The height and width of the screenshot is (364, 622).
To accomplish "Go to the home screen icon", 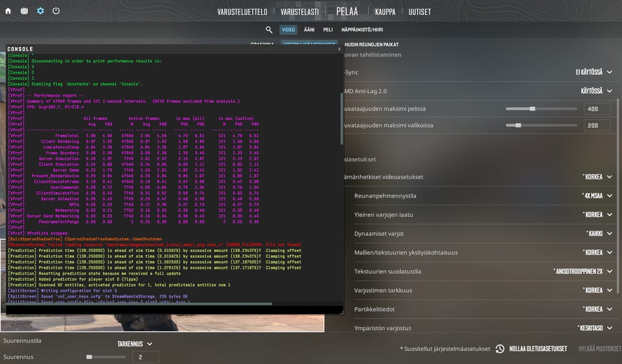I will [x=8, y=11].
